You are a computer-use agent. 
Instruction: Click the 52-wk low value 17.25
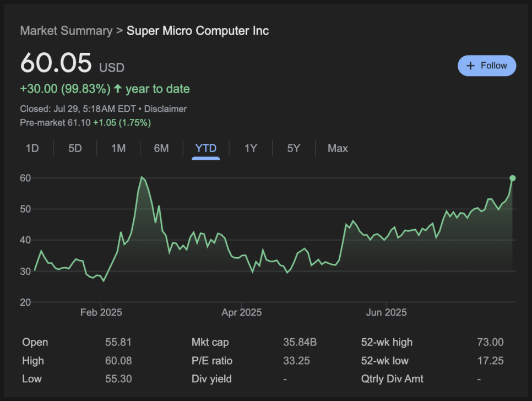[x=490, y=361]
